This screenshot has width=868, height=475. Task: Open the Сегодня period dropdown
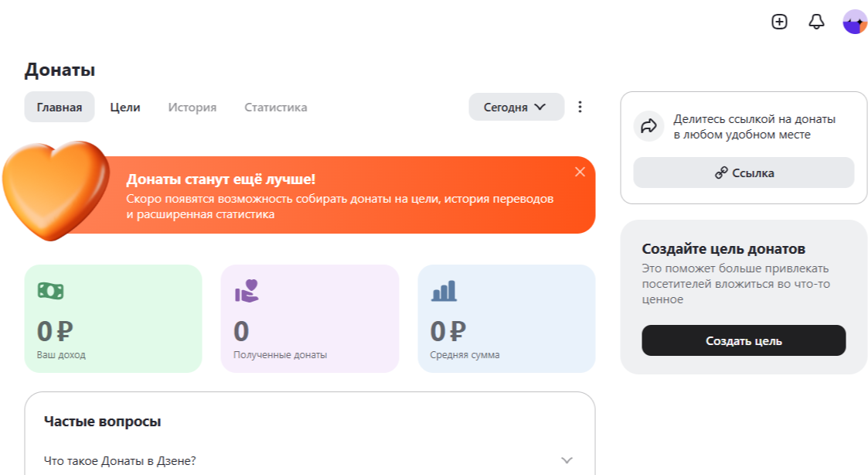coord(516,107)
